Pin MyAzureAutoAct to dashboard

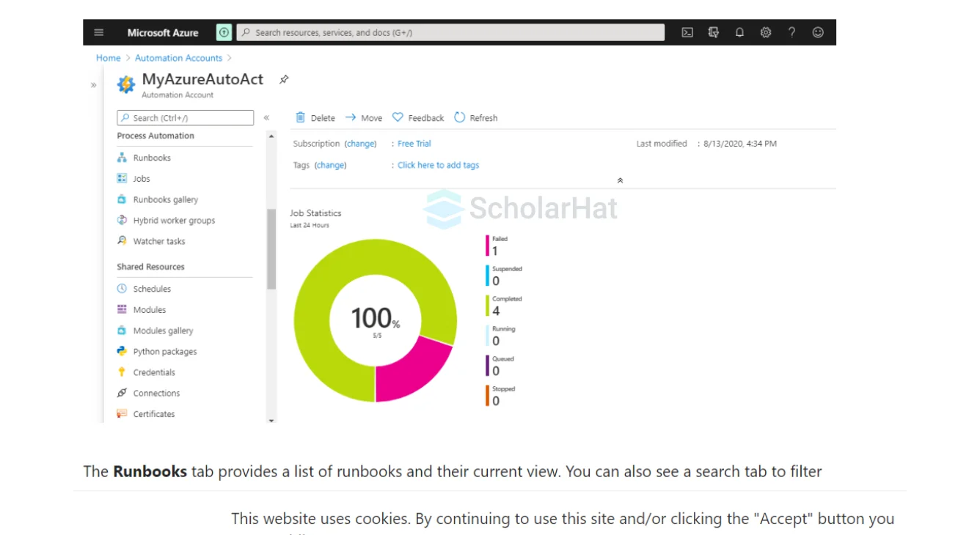(x=284, y=79)
